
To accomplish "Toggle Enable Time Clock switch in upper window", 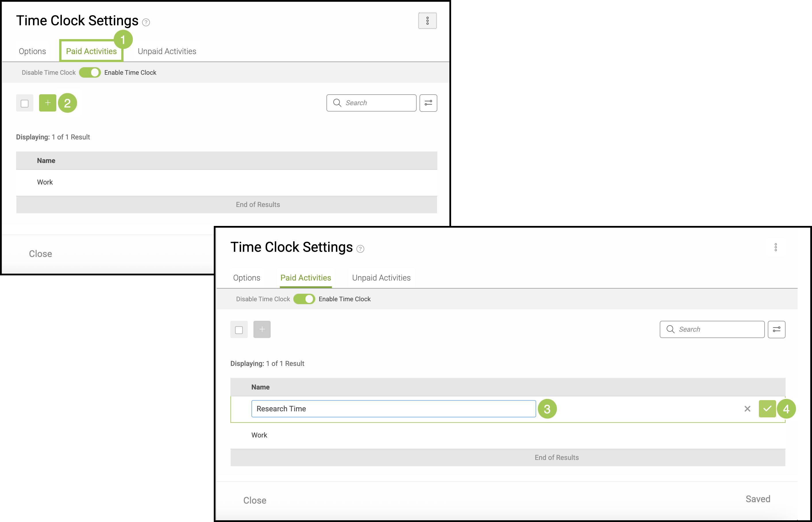I will [90, 72].
